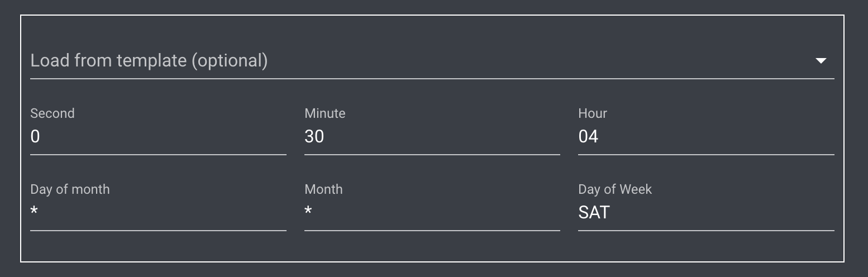The height and width of the screenshot is (277, 868).
Task: Click the value 30 in Minute
Action: (x=314, y=137)
